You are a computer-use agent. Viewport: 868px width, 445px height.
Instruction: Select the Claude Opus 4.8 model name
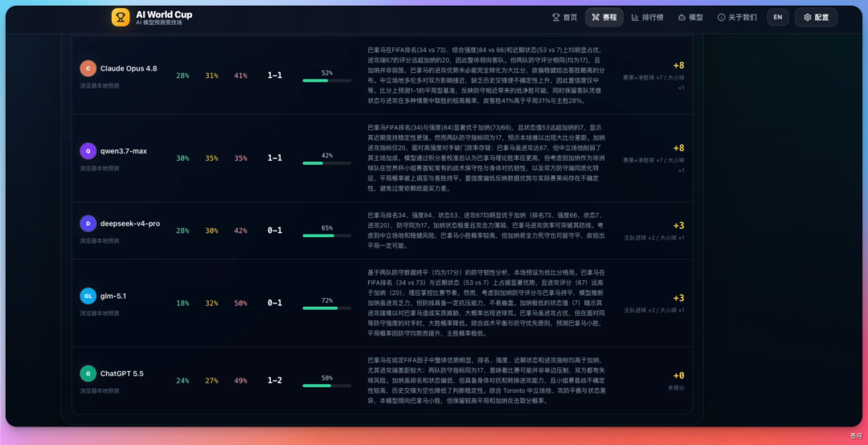pyautogui.click(x=129, y=68)
